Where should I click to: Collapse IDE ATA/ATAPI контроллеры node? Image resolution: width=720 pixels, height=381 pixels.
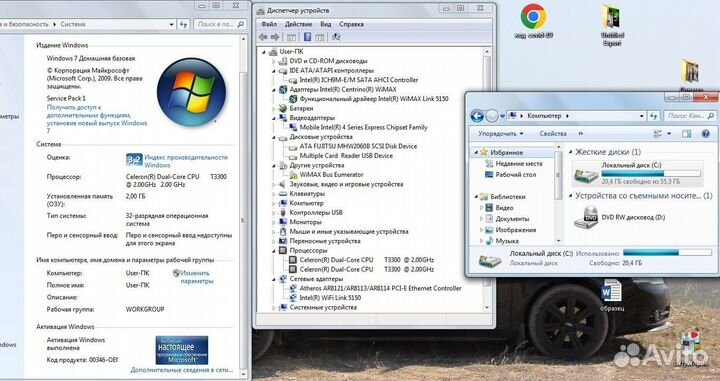pos(274,71)
